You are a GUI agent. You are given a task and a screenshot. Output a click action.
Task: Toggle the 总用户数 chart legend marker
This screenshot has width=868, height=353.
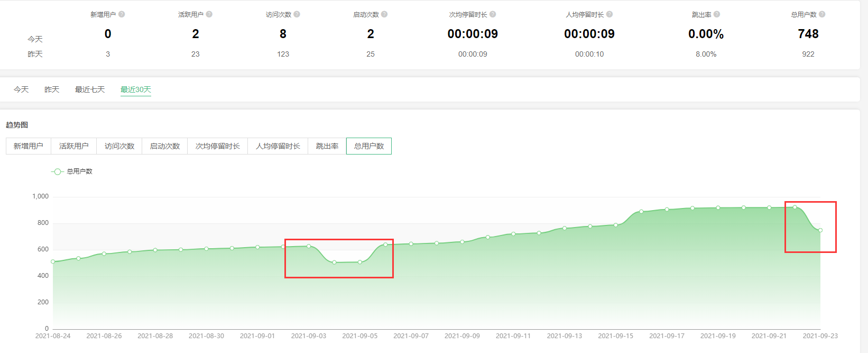coord(58,171)
